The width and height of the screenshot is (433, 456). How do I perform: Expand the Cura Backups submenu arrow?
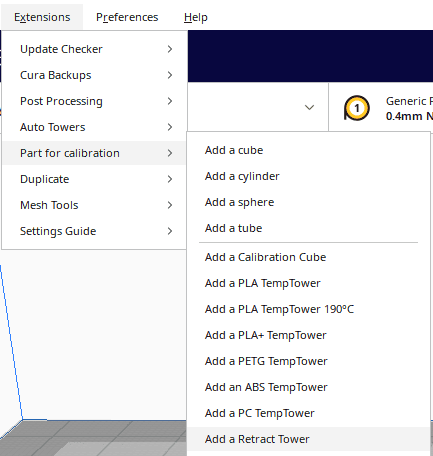pyautogui.click(x=170, y=75)
